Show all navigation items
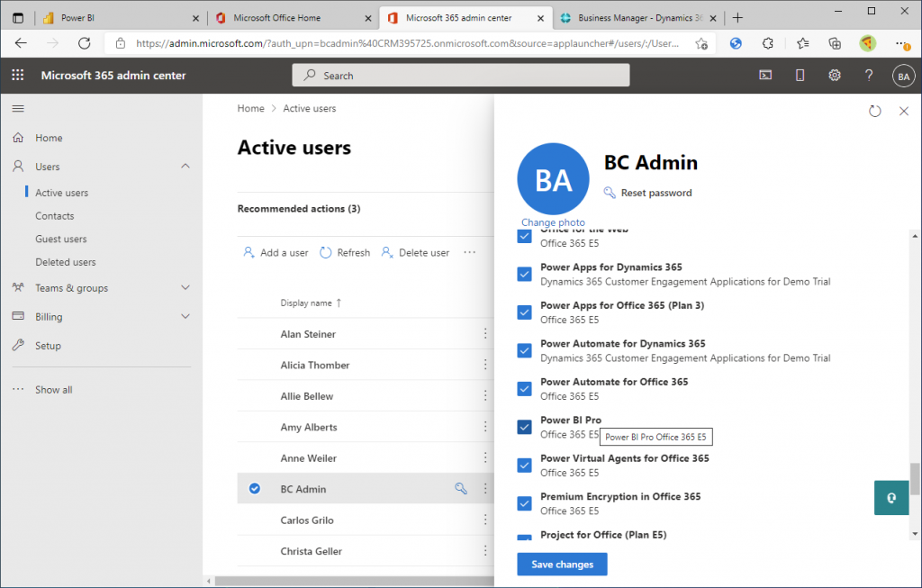Screen dimensions: 922x588 pos(53,389)
